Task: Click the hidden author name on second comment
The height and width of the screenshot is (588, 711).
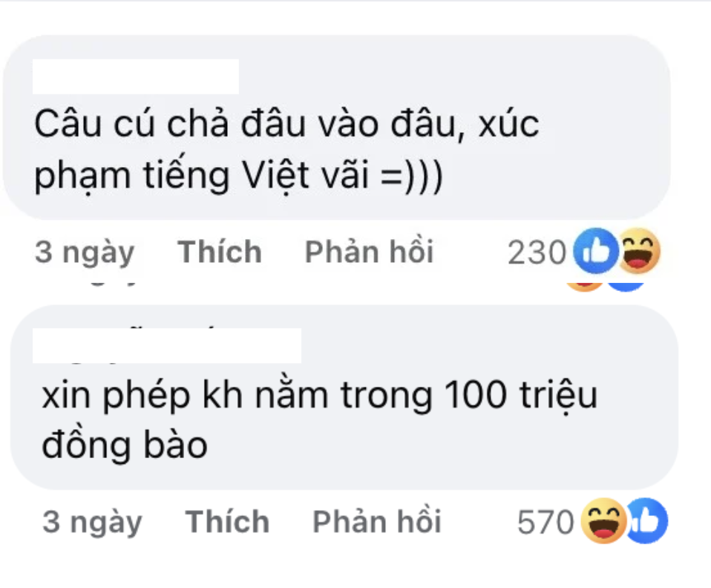Action: [167, 345]
